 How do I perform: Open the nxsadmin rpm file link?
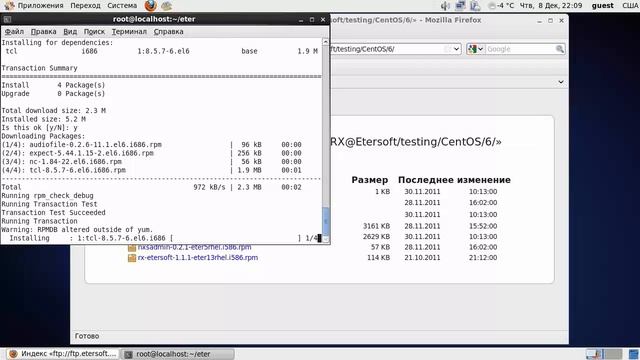click(194, 247)
